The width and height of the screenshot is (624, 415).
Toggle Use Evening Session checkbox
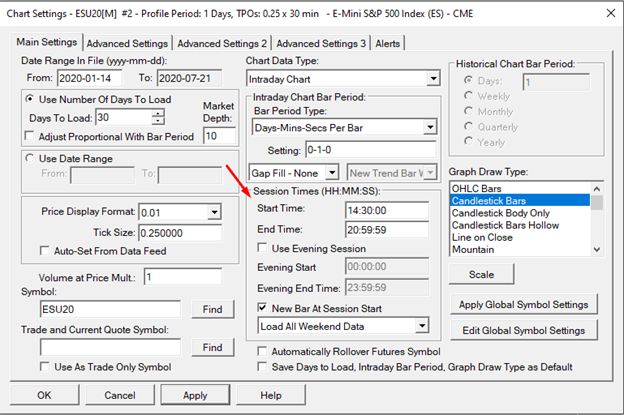click(x=263, y=248)
